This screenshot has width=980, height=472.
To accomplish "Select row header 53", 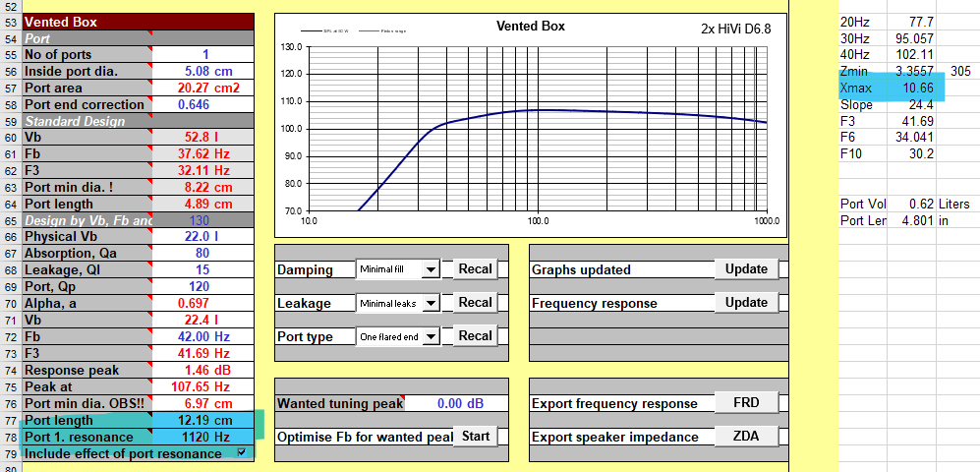I will (11, 22).
